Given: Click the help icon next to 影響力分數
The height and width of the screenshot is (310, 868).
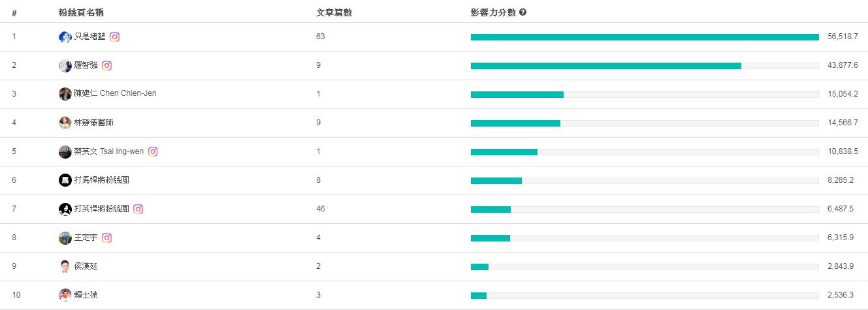Looking at the screenshot, I should tap(522, 12).
